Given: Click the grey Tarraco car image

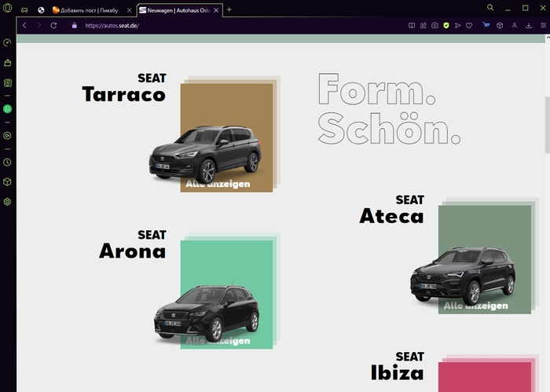Looking at the screenshot, I should (205, 153).
